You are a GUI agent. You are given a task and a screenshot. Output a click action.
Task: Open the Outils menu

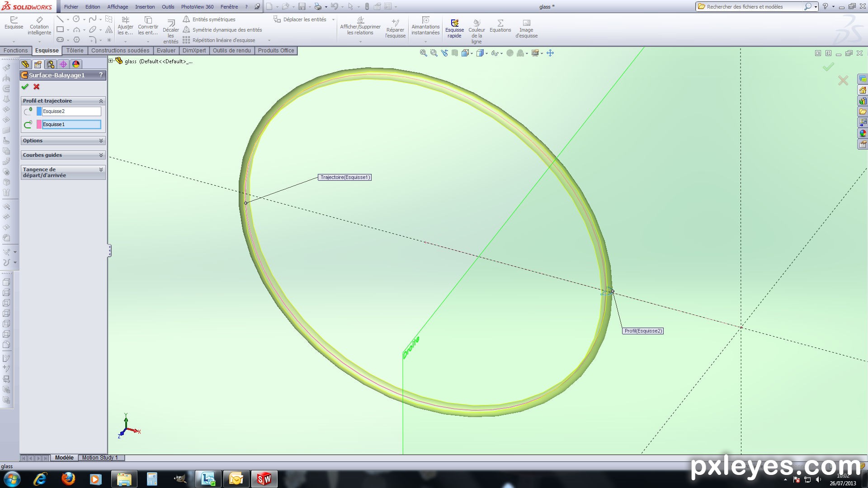pyautogui.click(x=168, y=7)
